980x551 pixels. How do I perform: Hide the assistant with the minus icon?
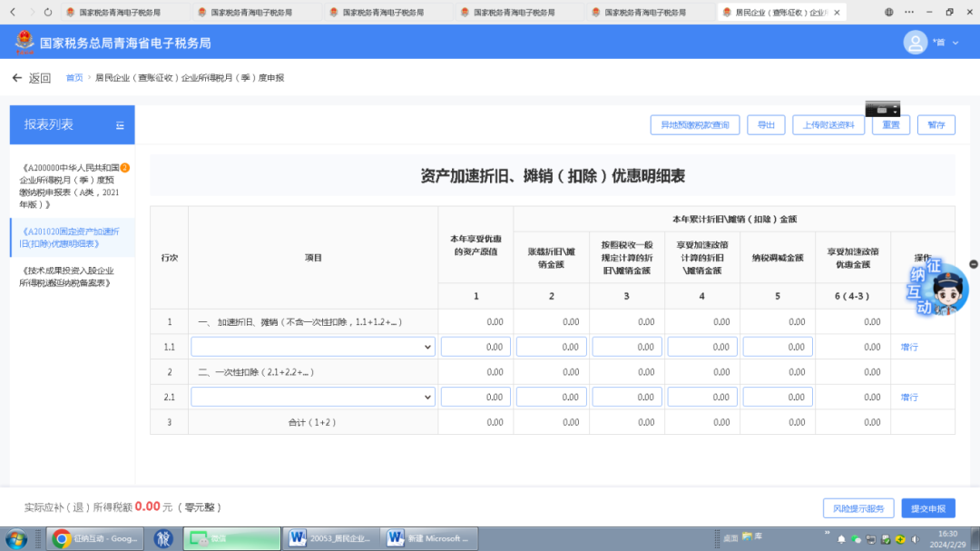[973, 264]
